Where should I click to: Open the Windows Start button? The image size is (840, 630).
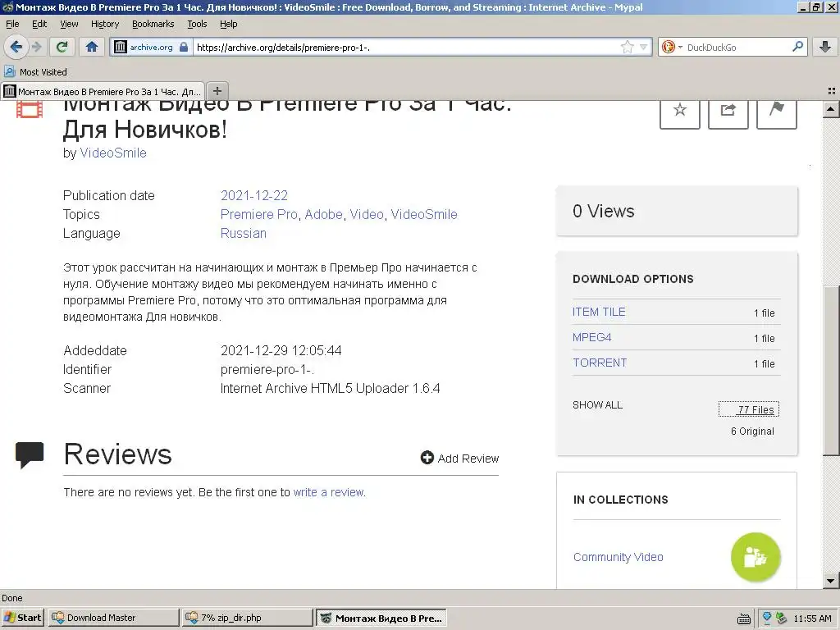coord(22,618)
